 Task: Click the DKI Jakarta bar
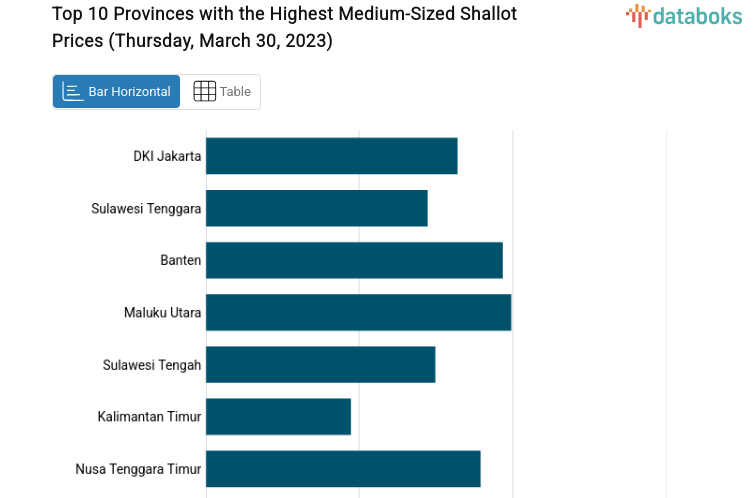pyautogui.click(x=331, y=156)
